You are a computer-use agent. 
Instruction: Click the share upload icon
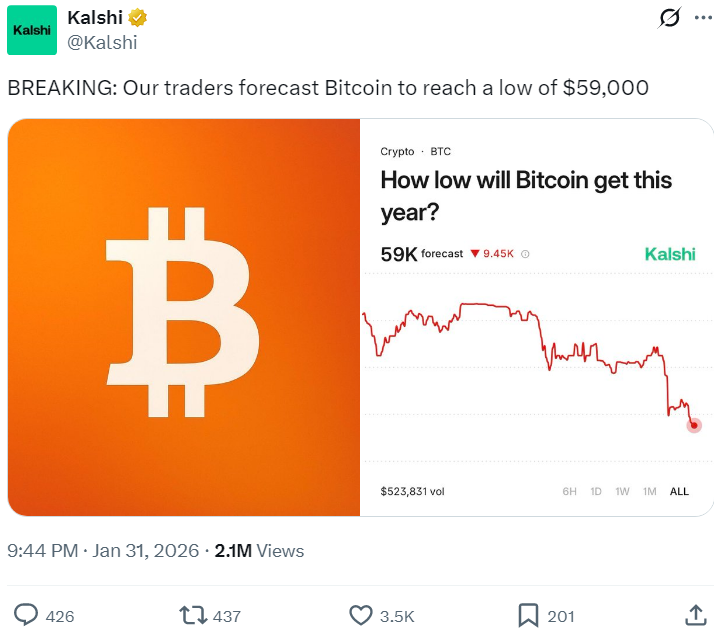point(695,615)
